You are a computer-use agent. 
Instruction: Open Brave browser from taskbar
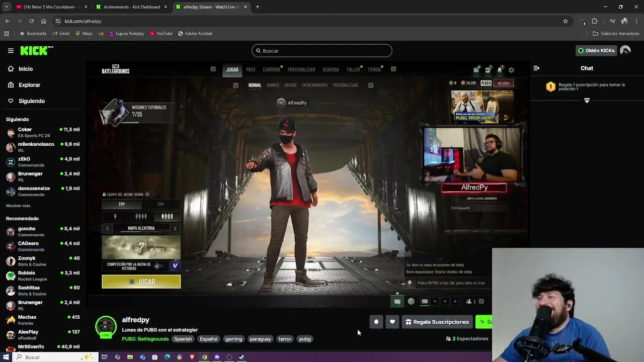(x=192, y=357)
